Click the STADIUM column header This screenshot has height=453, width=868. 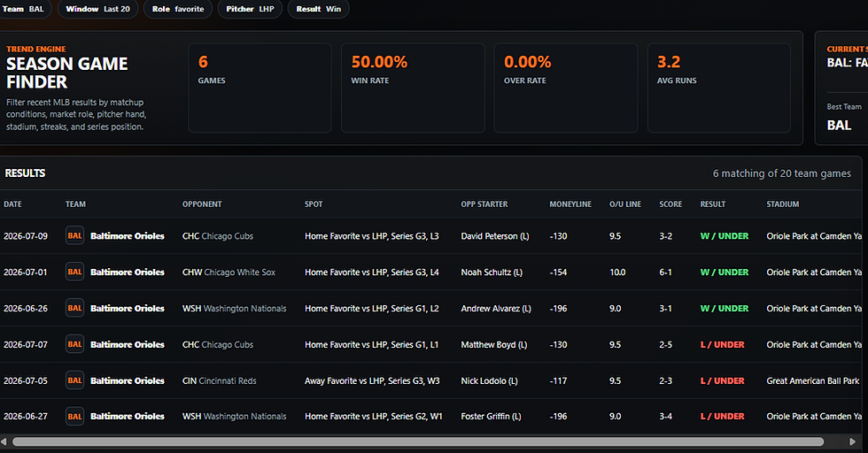coord(783,204)
